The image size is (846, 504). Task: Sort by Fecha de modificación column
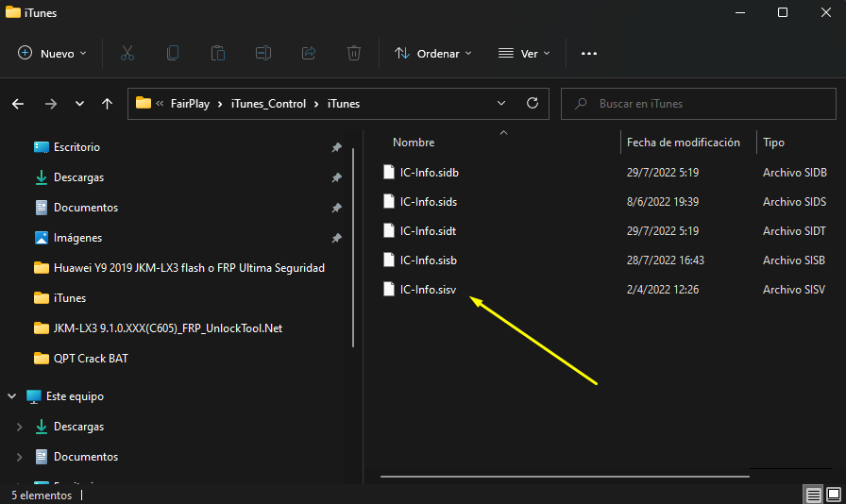683,143
